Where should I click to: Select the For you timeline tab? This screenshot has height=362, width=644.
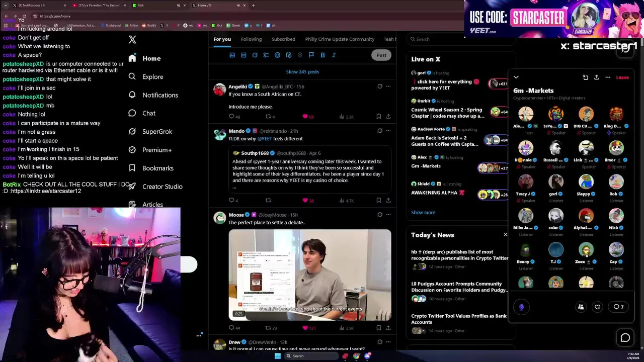(x=222, y=39)
